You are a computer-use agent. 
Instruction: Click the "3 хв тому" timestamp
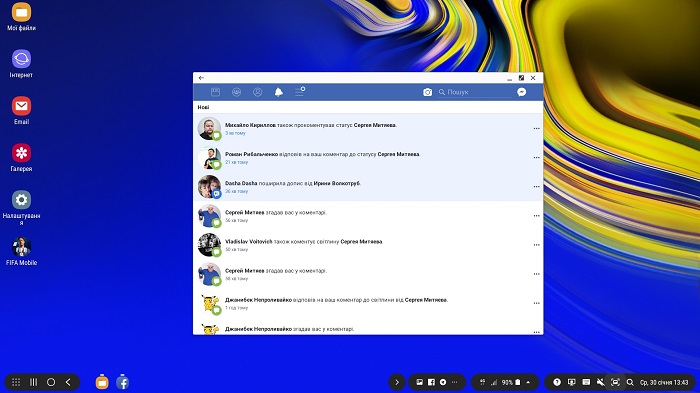[235, 133]
